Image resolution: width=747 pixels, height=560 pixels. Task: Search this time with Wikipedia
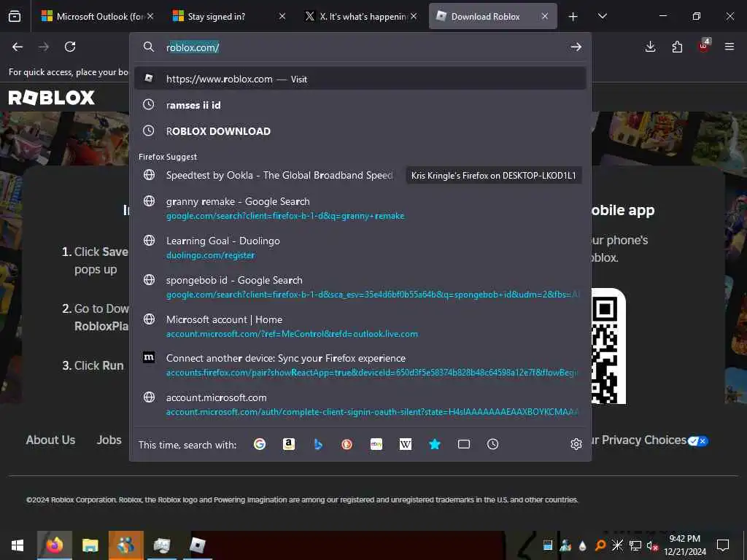406,444
